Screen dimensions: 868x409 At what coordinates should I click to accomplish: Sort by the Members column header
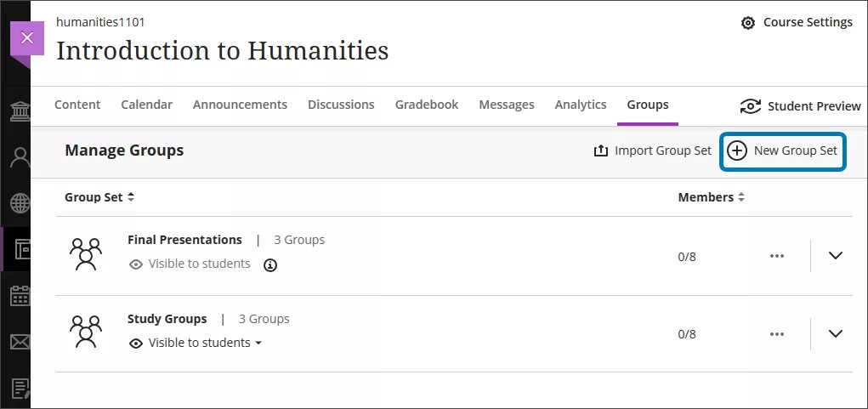711,197
